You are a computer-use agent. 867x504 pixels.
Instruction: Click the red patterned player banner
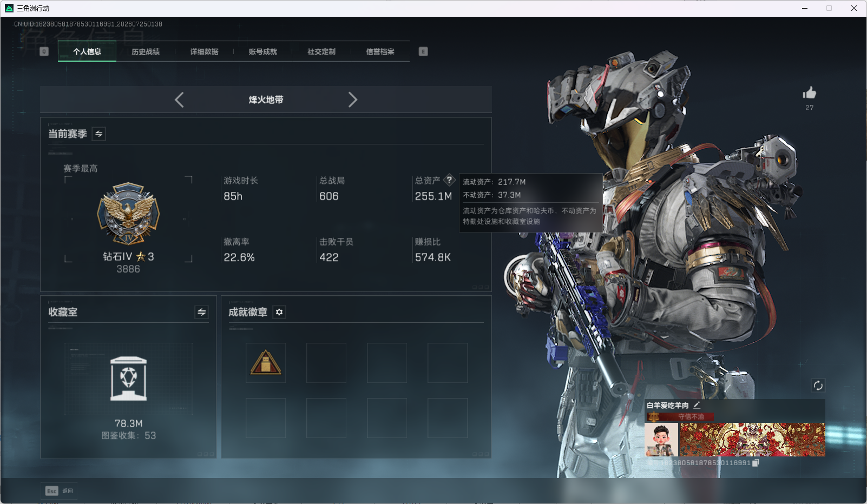[753, 440]
